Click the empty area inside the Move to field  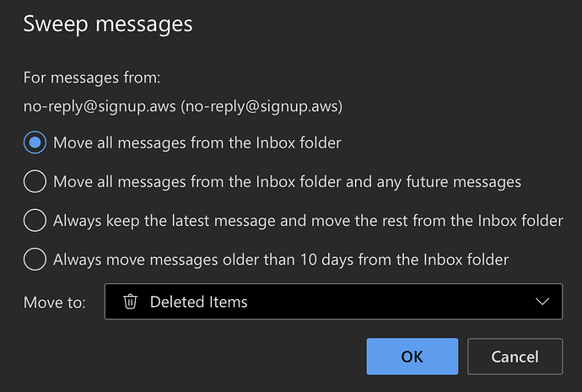(x=390, y=302)
